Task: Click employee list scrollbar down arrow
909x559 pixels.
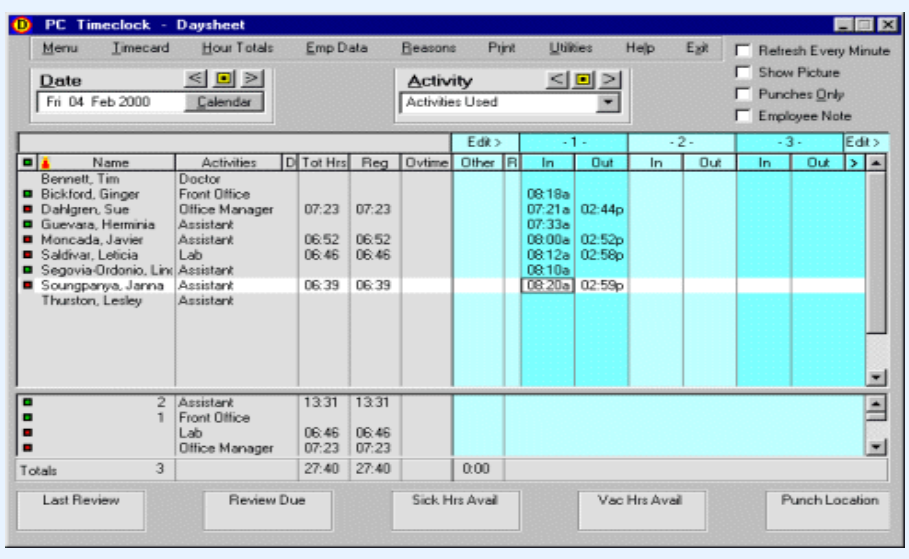Action: point(876,377)
